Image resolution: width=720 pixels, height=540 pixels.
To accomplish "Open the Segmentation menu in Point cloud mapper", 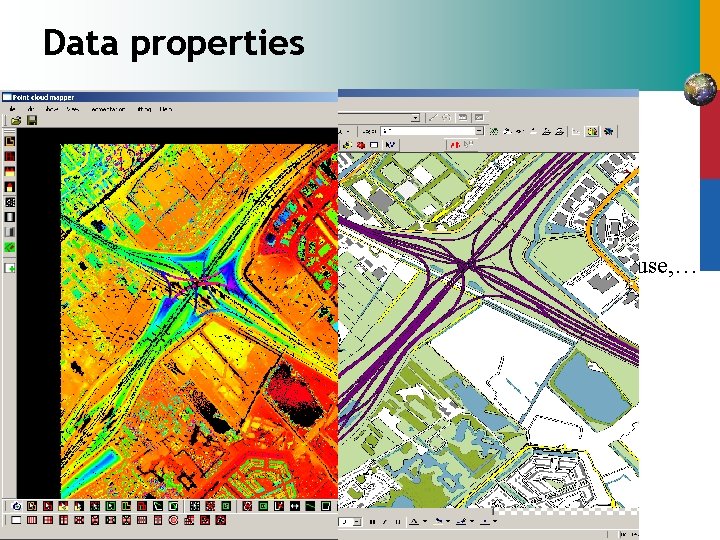I will pyautogui.click(x=108, y=109).
